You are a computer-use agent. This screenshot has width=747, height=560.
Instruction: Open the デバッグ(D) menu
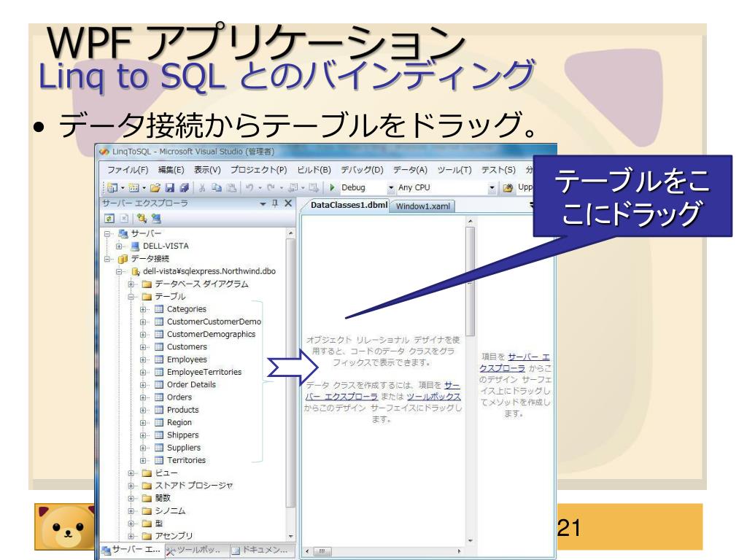(362, 170)
